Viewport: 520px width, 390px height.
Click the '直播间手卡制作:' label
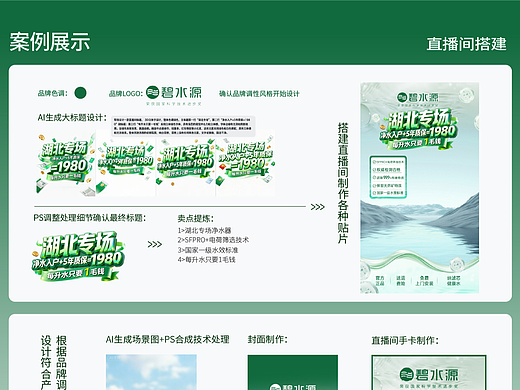(405, 340)
